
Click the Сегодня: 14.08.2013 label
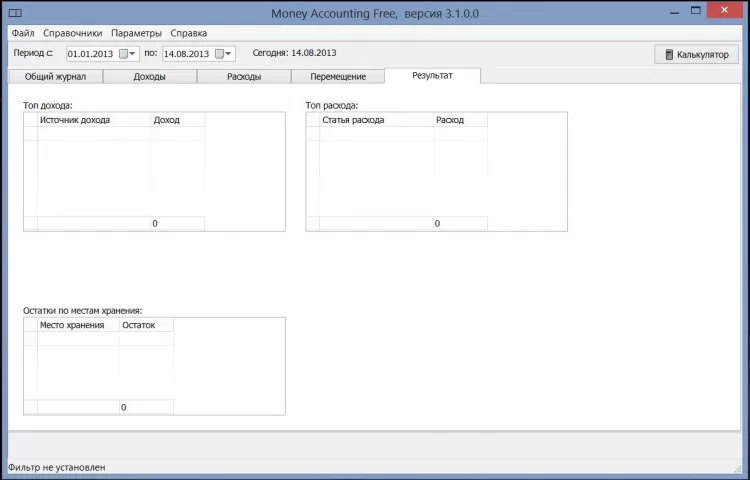[x=294, y=53]
